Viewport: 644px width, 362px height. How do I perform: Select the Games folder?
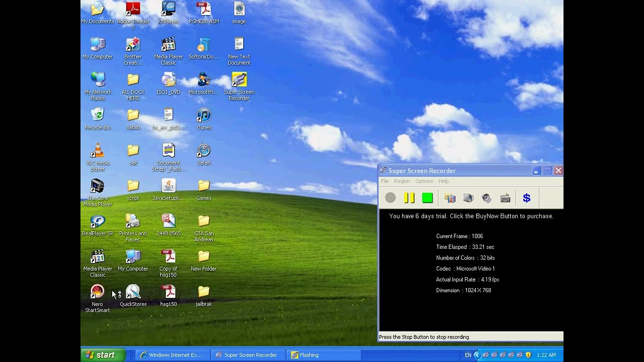[x=204, y=190]
